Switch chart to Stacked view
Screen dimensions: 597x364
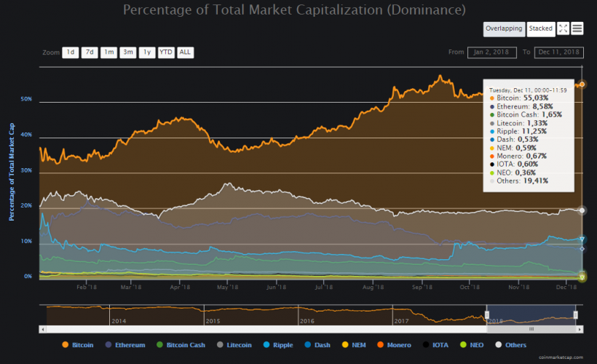tap(540, 28)
